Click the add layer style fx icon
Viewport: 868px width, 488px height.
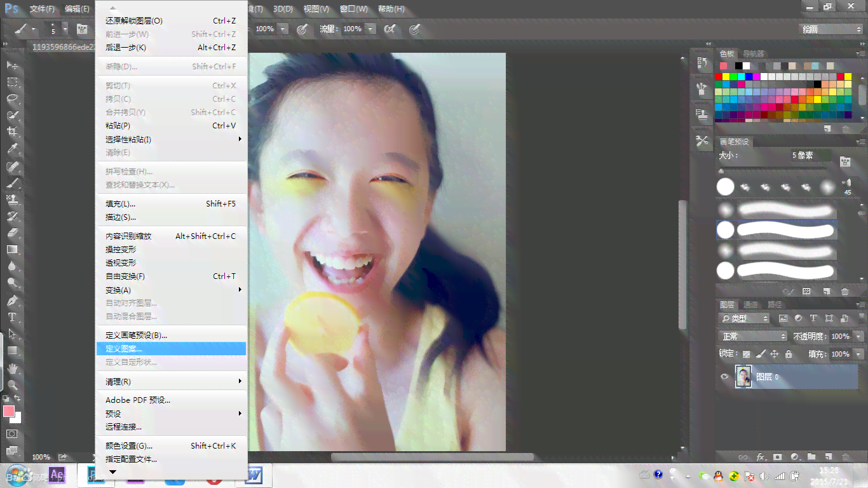pos(761,456)
